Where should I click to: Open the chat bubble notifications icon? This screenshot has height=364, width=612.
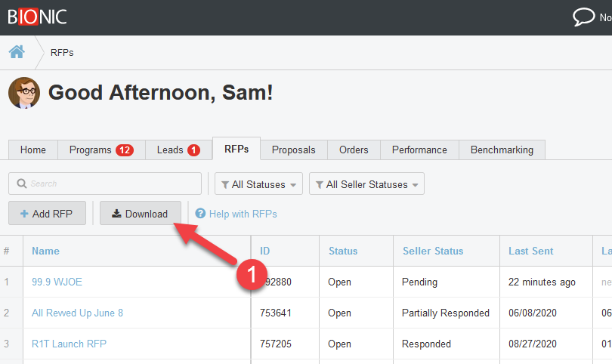click(584, 17)
